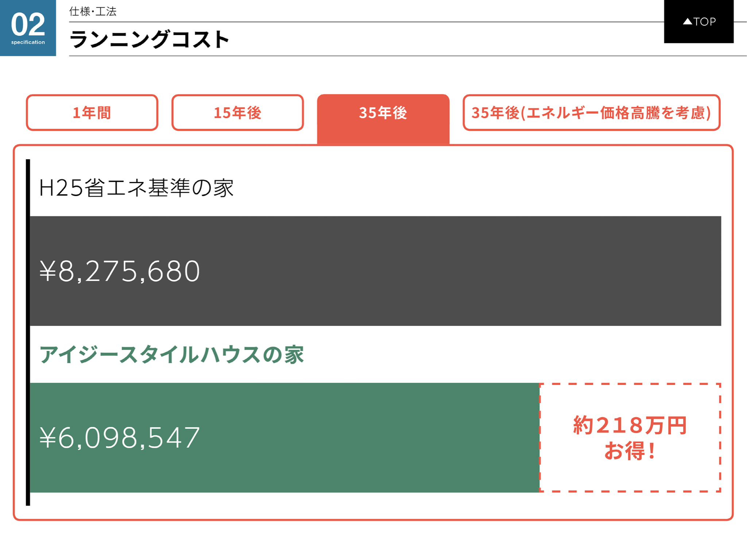Switch to the 15年後 tab
This screenshot has height=560, width=747.
(237, 112)
